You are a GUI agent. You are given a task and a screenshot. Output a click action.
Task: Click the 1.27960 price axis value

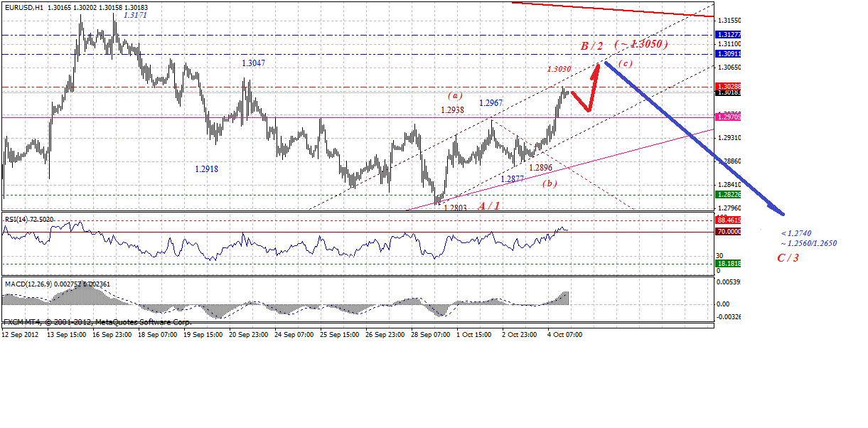[x=729, y=208]
